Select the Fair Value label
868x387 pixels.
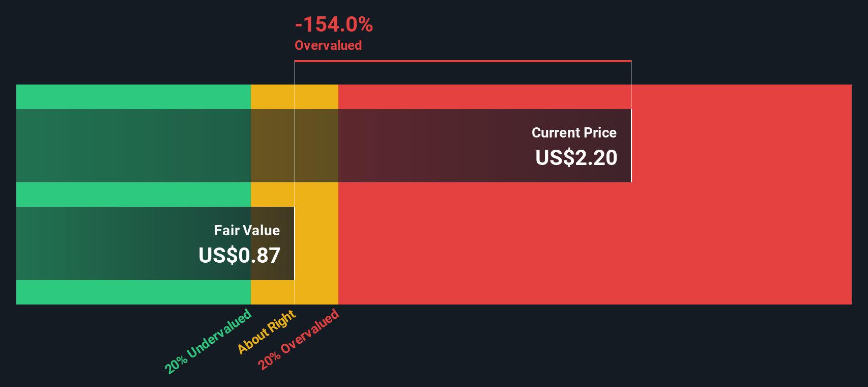247,230
